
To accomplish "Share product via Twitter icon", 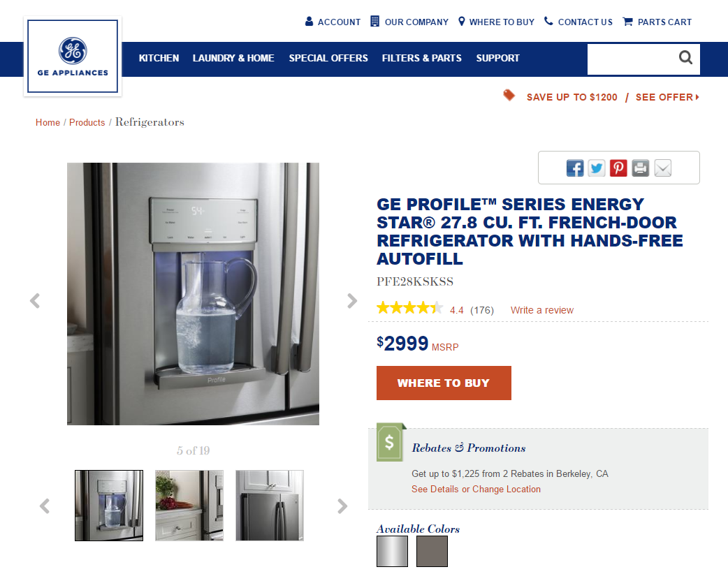I will tap(597, 168).
